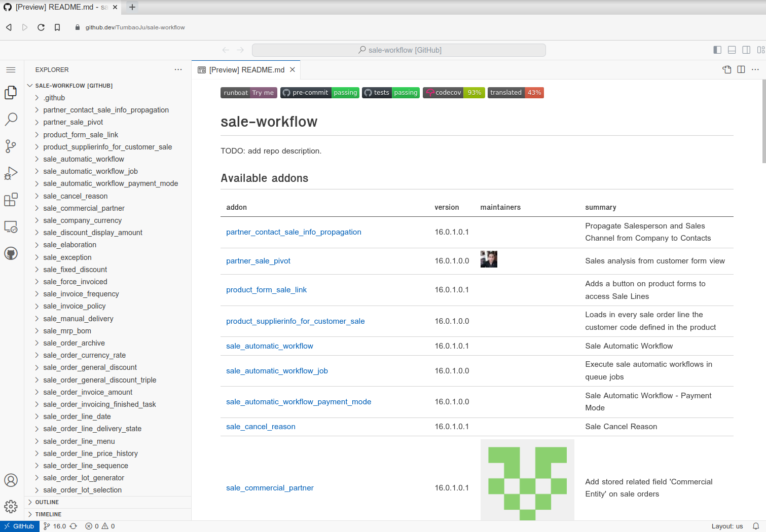The width and height of the screenshot is (766, 532).
Task: Open the Search view in activity bar
Action: pos(11,119)
